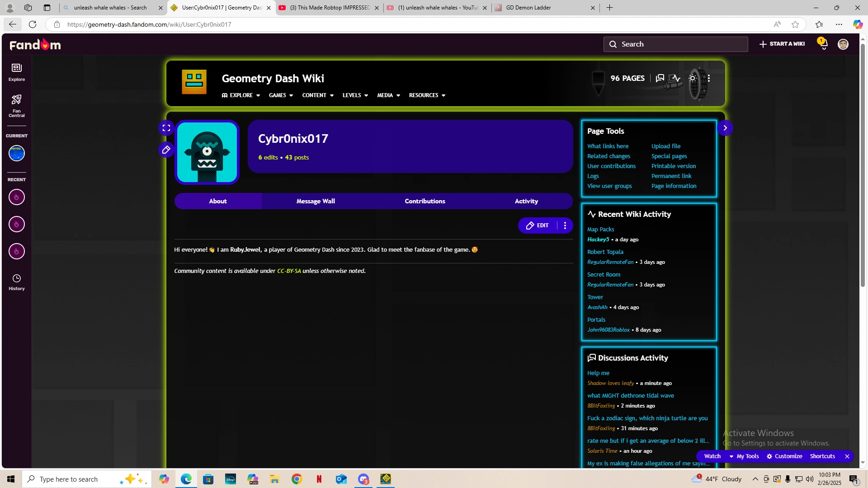
Task: Expand the LEVELS navigation dropdown
Action: tap(355, 95)
